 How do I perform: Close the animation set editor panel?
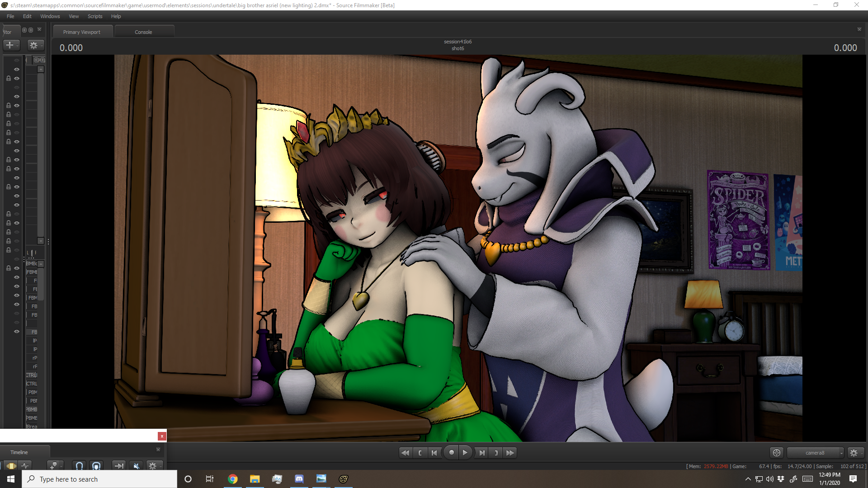(x=39, y=29)
